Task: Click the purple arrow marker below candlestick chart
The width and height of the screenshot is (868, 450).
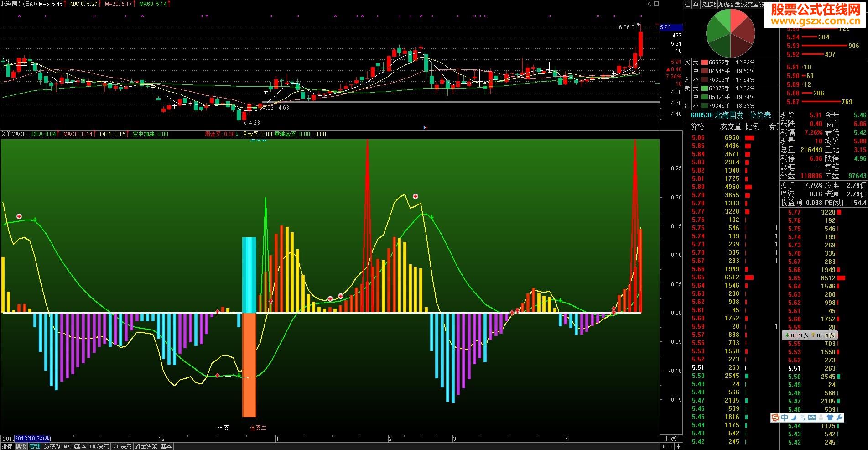Action: 425,128
